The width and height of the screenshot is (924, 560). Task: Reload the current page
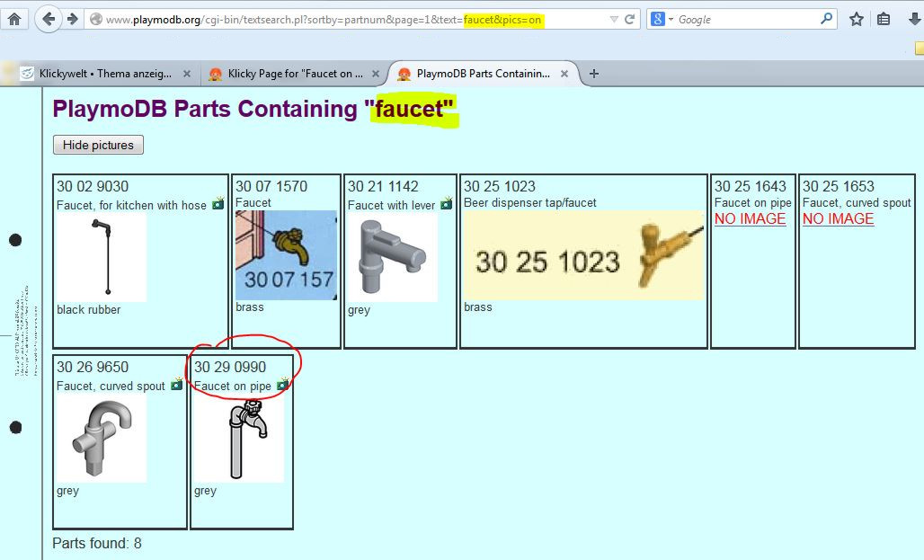630,19
